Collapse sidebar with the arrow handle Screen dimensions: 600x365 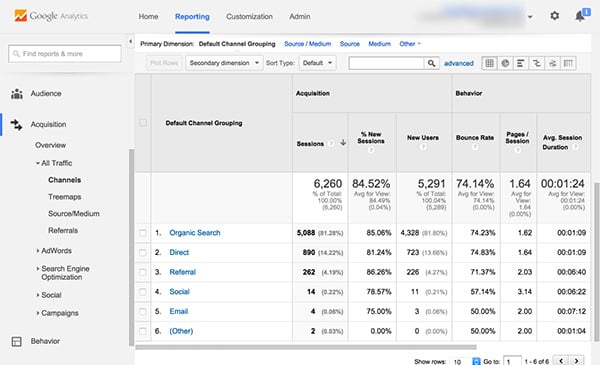click(130, 41)
